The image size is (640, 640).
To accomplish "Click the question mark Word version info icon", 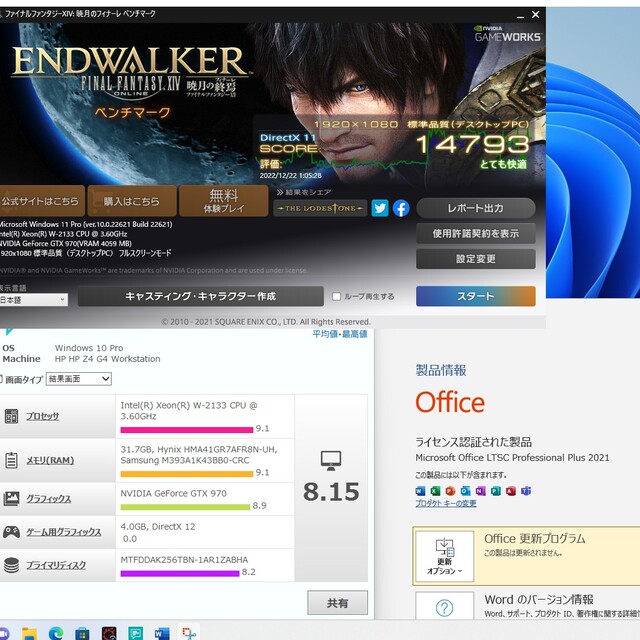I will pos(444,608).
